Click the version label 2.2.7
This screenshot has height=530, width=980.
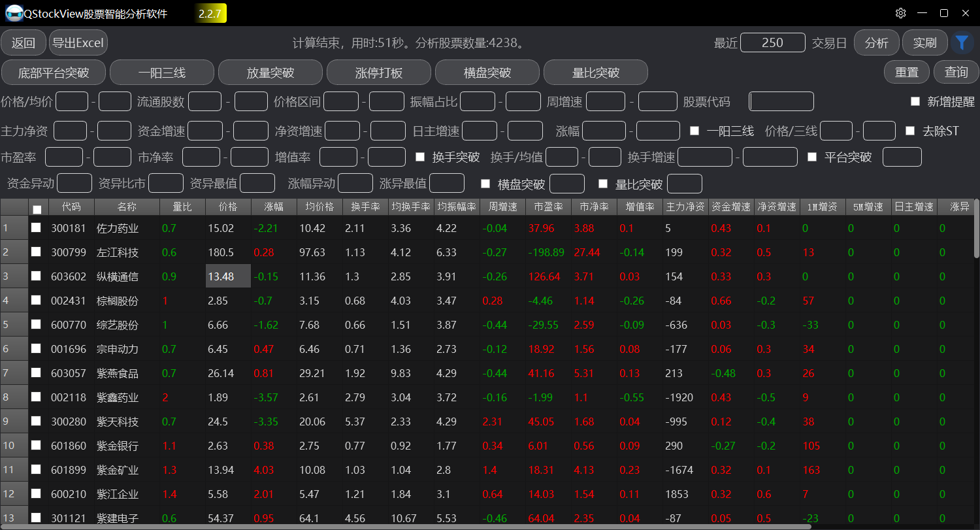tap(210, 13)
